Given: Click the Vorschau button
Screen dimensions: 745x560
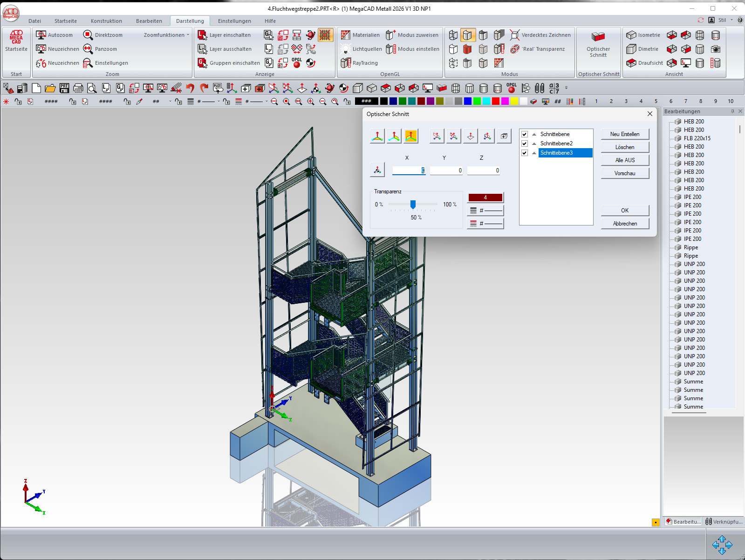Looking at the screenshot, I should point(624,173).
